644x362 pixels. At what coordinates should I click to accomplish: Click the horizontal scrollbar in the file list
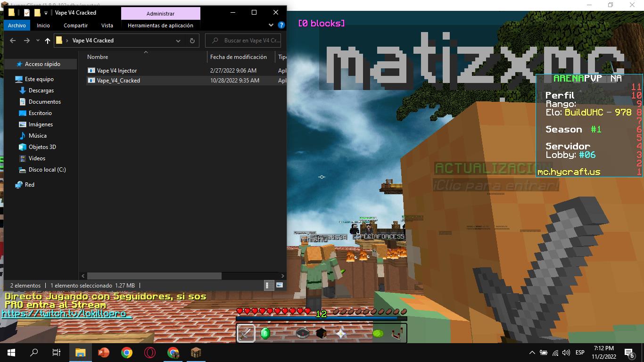(154, 276)
